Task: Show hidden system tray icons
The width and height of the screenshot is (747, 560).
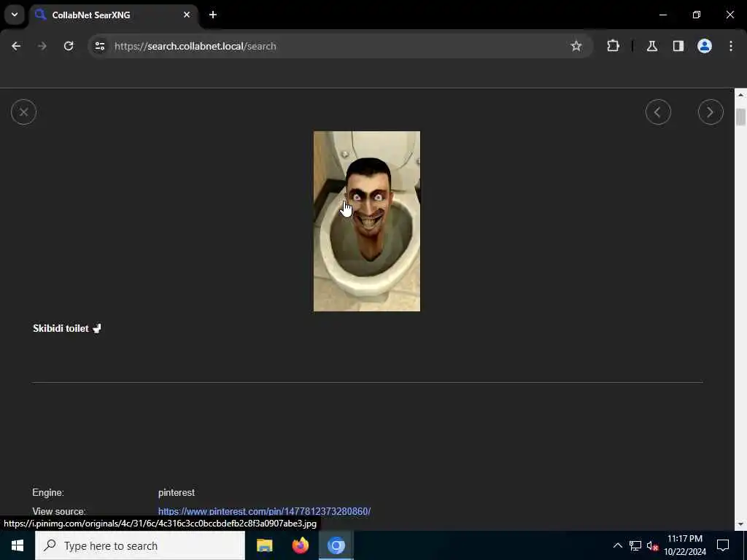Action: point(617,545)
